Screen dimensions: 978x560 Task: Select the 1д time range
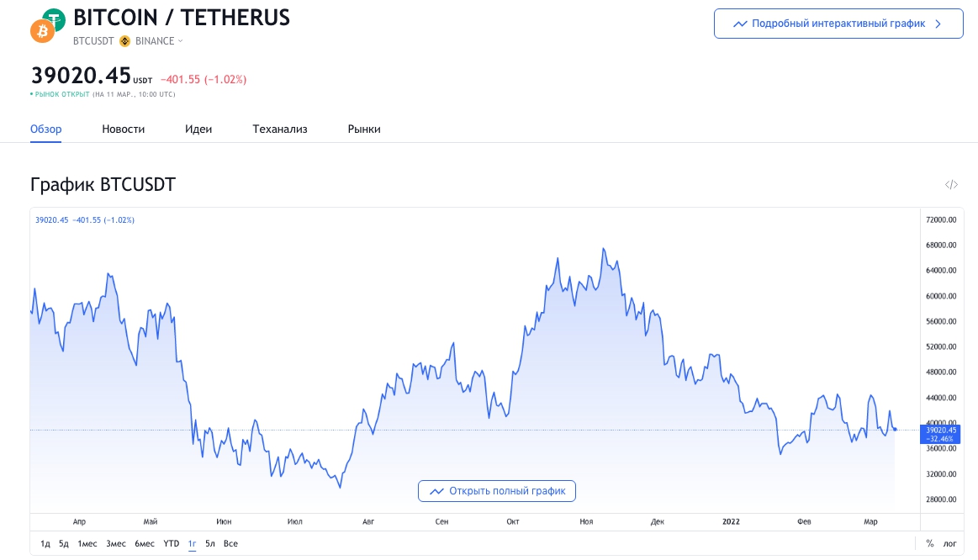pos(45,544)
